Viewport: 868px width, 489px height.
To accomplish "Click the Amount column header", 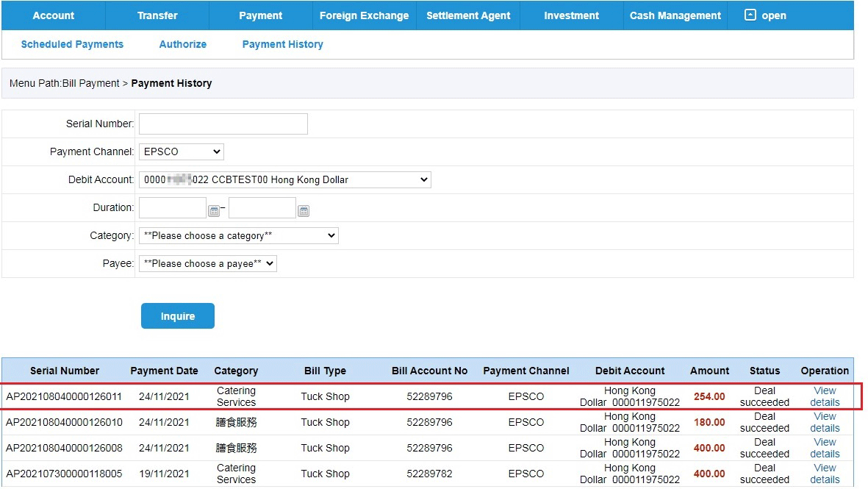I will [x=710, y=371].
